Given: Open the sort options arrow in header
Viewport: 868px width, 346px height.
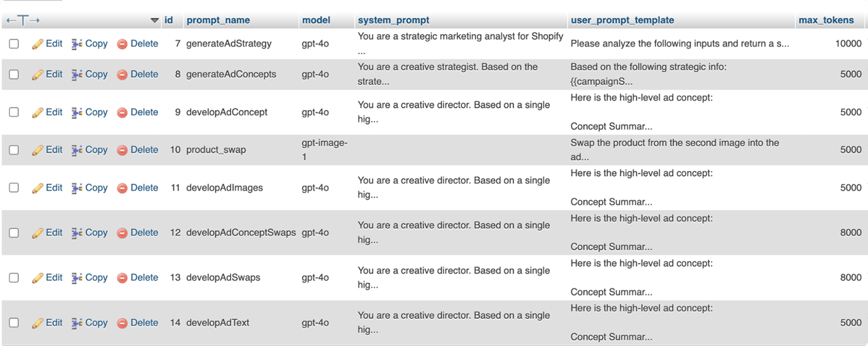Looking at the screenshot, I should 155,20.
